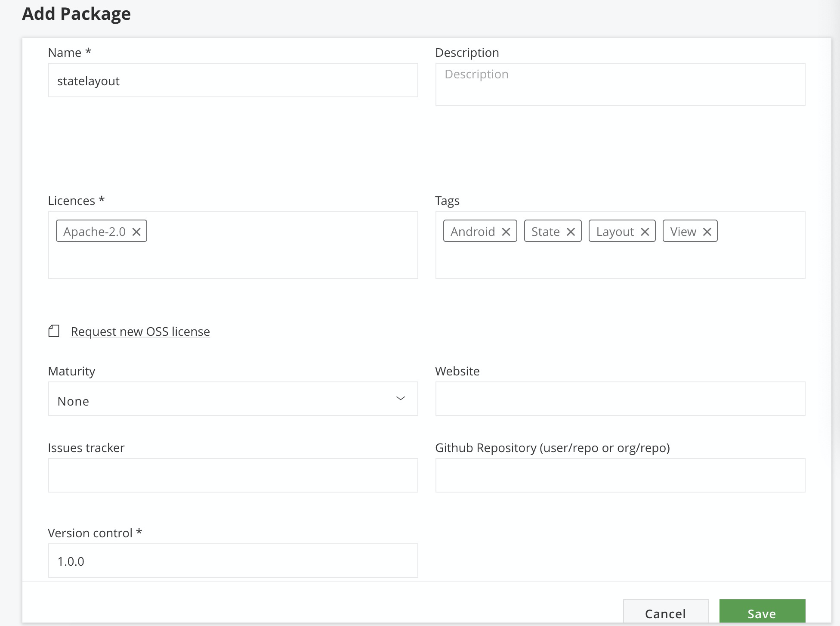This screenshot has height=626, width=840.
Task: Click Request new OSS license link
Action: pos(140,332)
